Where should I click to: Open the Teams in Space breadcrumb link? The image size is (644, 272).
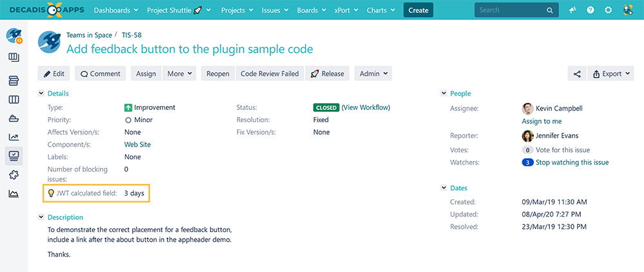click(x=89, y=35)
